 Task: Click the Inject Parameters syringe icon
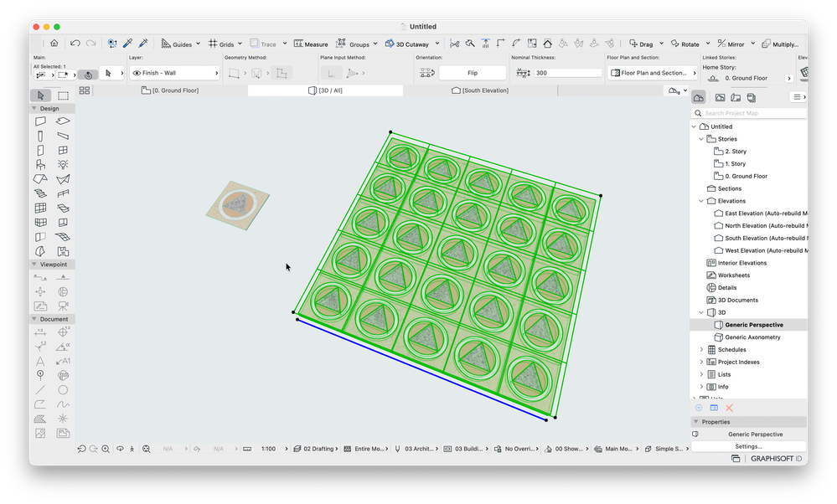143,44
